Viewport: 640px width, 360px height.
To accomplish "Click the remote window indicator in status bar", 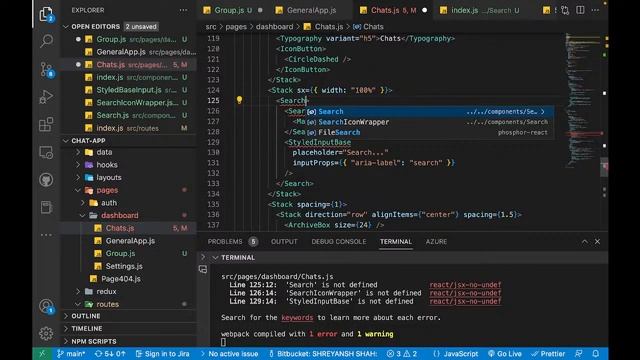I will 42,354.
